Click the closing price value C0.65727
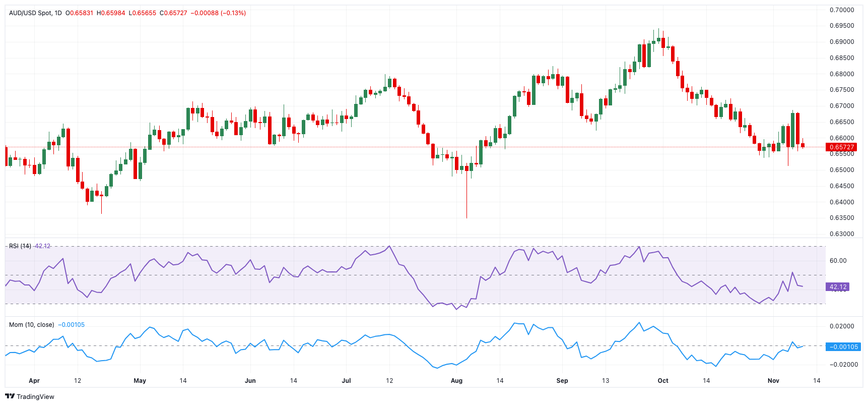 click(173, 13)
